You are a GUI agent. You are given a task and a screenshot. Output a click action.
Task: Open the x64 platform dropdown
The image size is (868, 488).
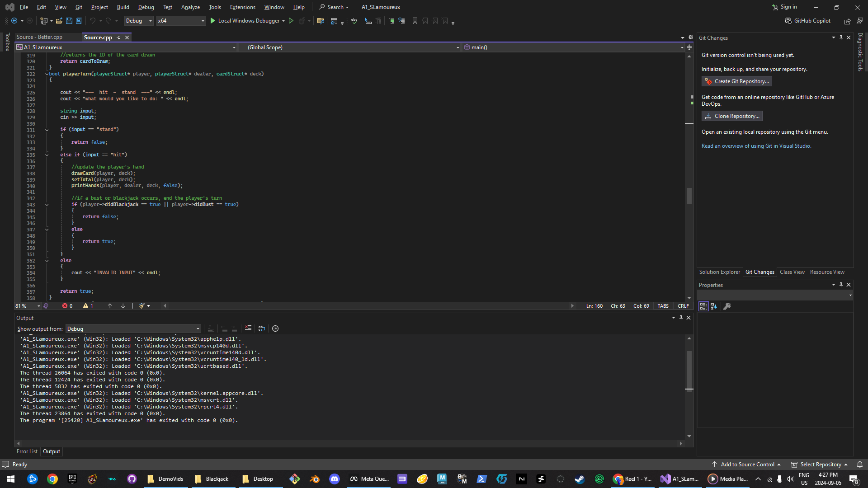tap(181, 21)
